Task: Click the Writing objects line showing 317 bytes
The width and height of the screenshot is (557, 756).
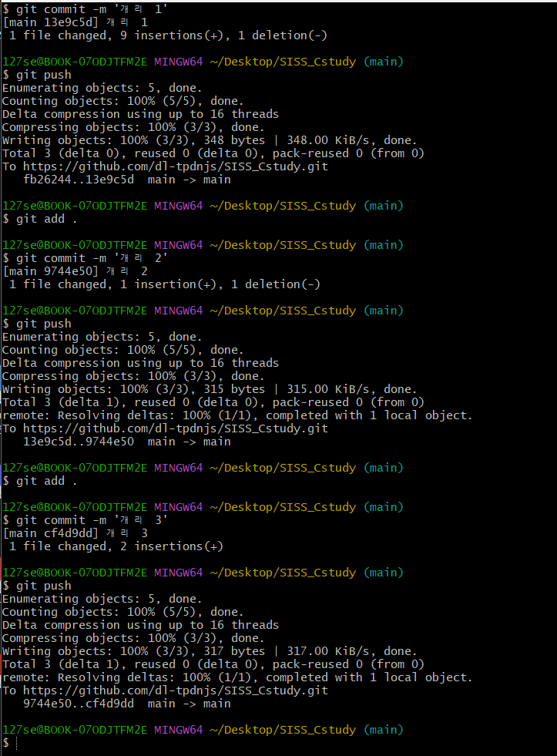Action: coord(210,651)
